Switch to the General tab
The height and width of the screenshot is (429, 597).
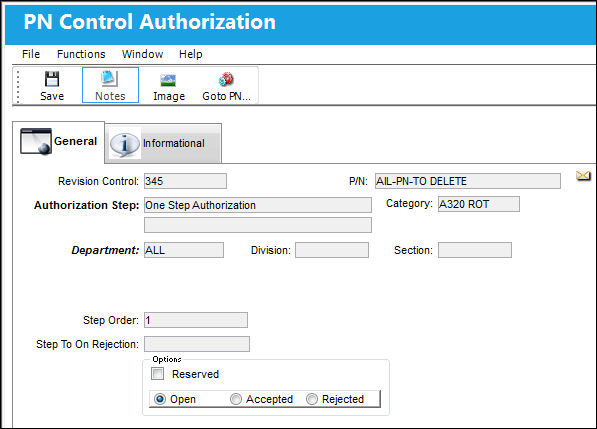[59, 142]
